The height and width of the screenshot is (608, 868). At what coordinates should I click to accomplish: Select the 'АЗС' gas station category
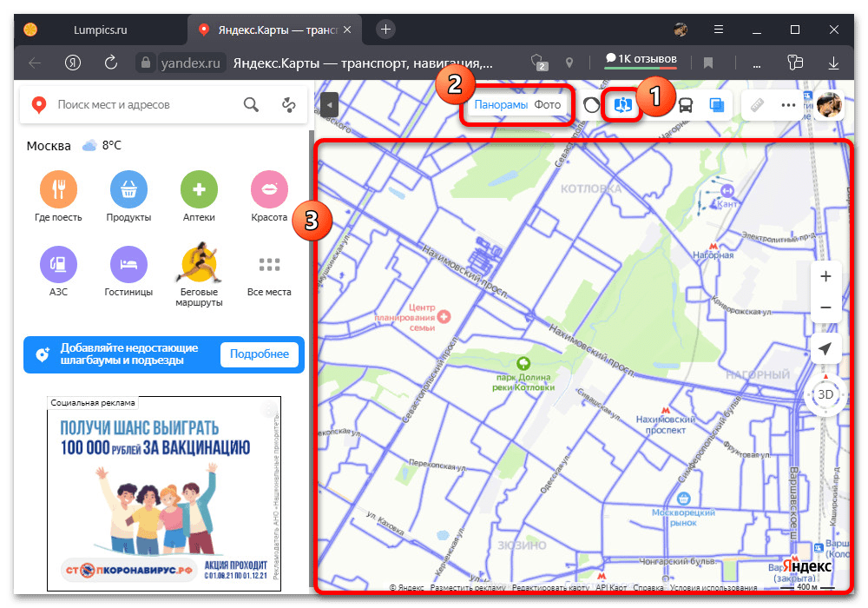click(x=59, y=264)
